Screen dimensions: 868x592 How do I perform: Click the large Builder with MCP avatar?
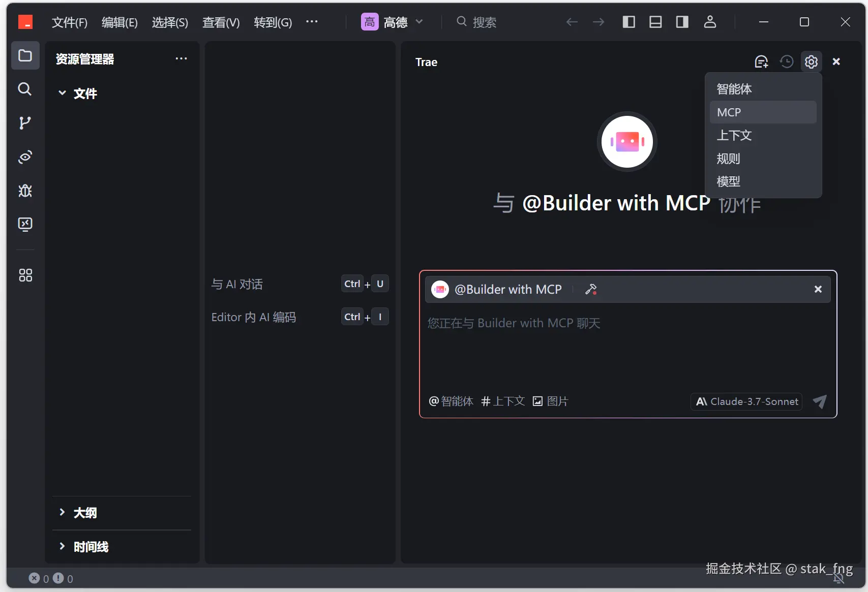point(627,142)
